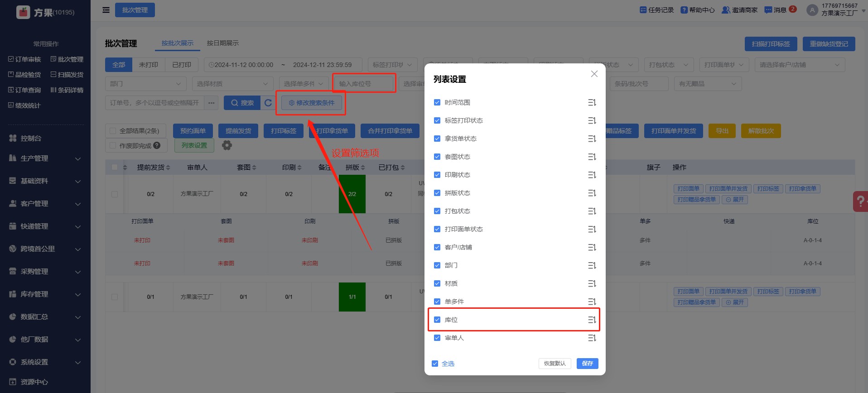The width and height of the screenshot is (868, 393).
Task: Click the 解散批次 button
Action: [761, 131]
